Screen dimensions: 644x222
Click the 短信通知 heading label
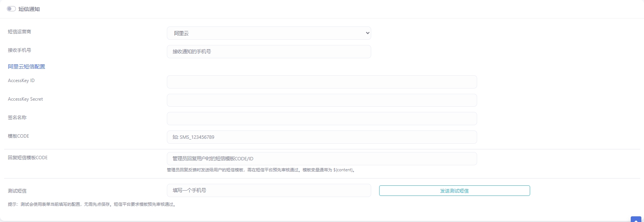click(x=29, y=9)
